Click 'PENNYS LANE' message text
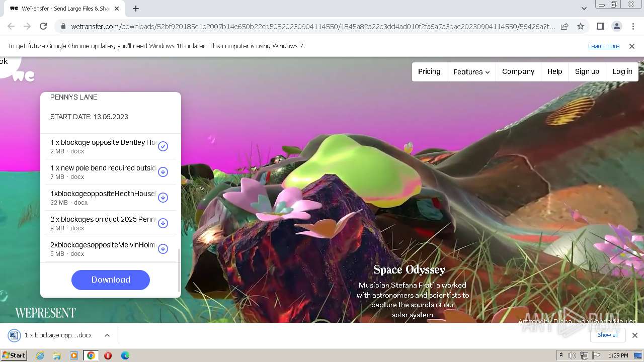644x362 pixels. [74, 97]
